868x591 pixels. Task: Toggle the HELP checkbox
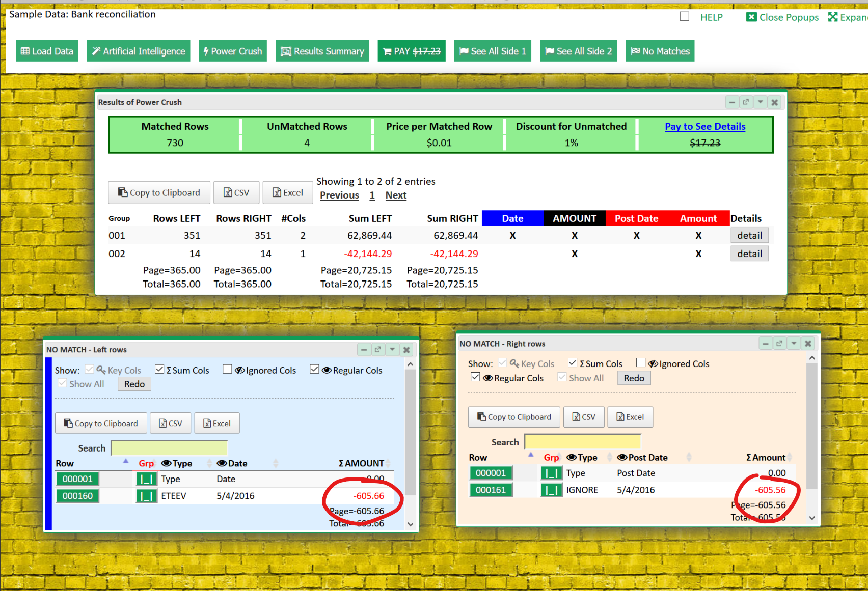pos(685,16)
